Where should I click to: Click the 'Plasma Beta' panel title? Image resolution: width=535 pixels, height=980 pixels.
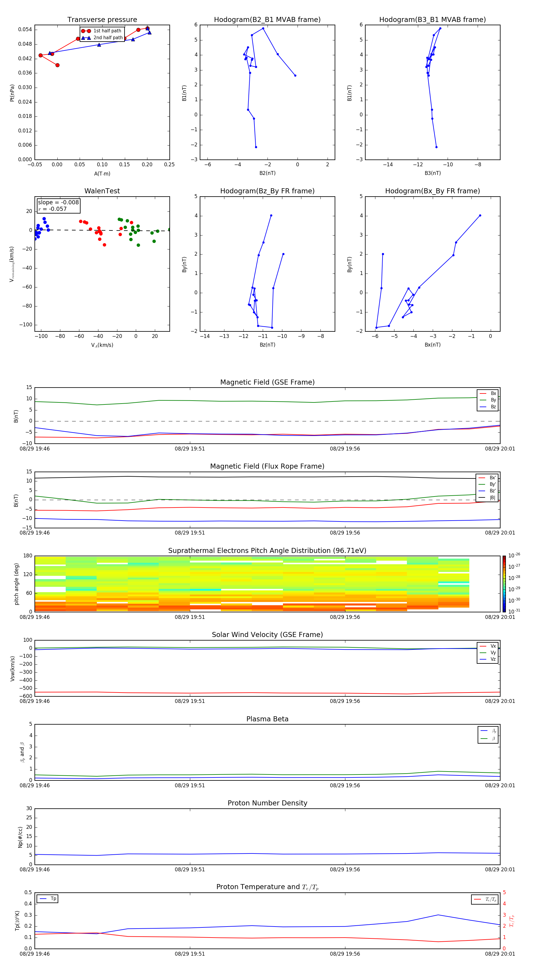[267, 719]
